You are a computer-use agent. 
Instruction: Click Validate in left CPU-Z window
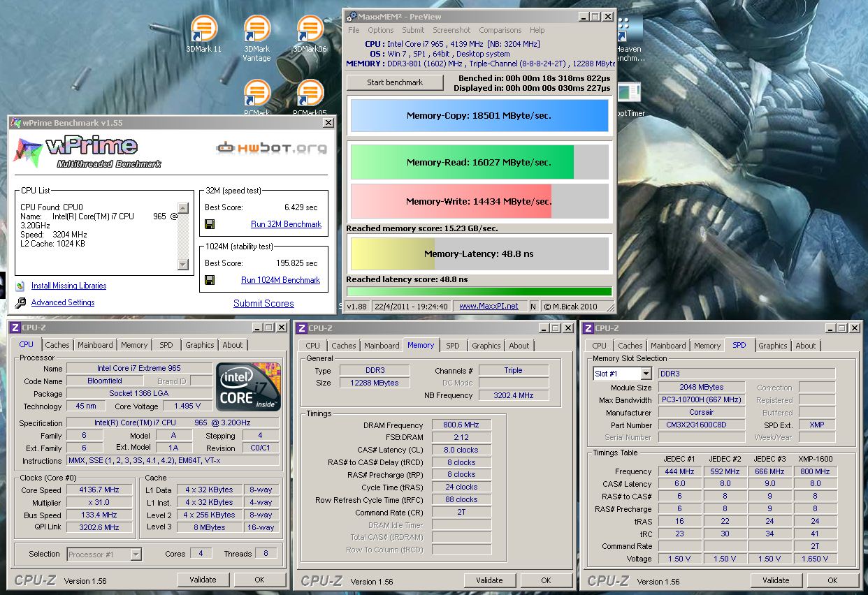point(203,580)
